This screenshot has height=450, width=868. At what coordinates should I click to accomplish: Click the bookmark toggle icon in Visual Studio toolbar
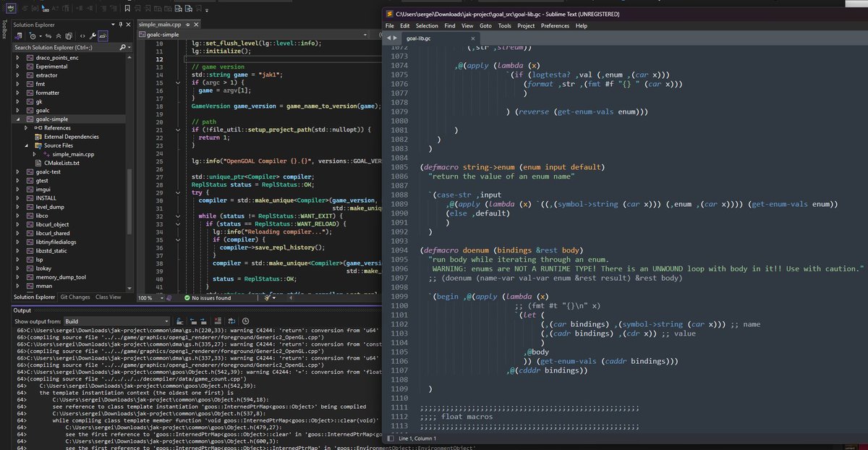(x=127, y=9)
